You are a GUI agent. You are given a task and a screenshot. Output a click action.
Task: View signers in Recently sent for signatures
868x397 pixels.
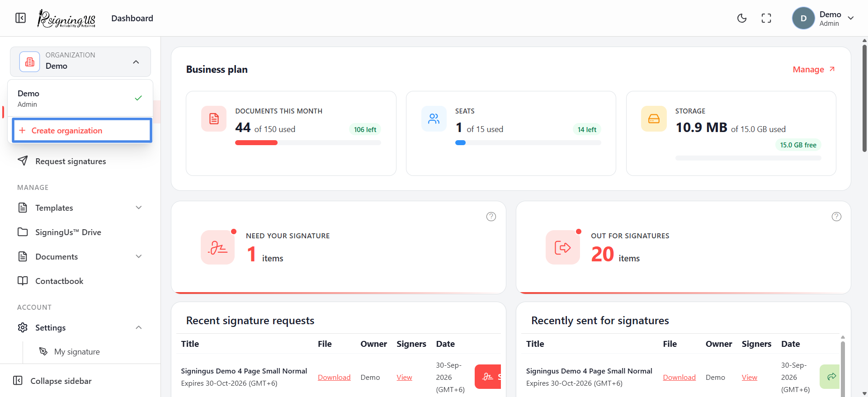tap(749, 377)
